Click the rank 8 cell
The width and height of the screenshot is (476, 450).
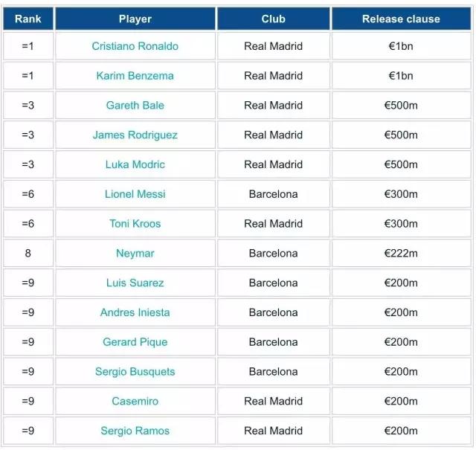(x=28, y=254)
